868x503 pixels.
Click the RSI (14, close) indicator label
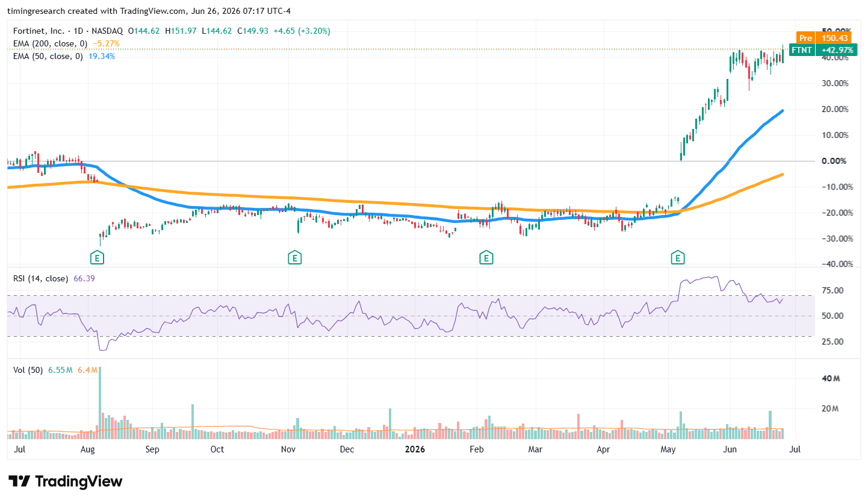(x=40, y=278)
